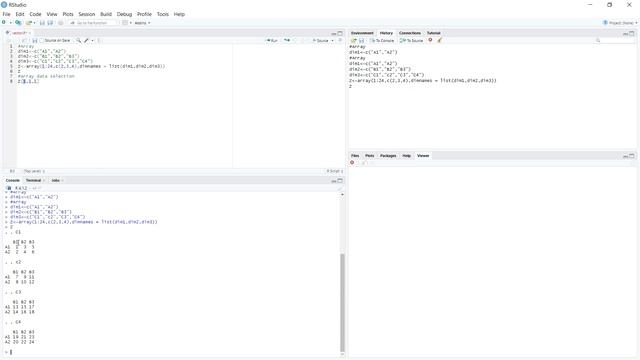Click the Run button in the editor
Screen dimensions: 640x360
(x=272, y=40)
